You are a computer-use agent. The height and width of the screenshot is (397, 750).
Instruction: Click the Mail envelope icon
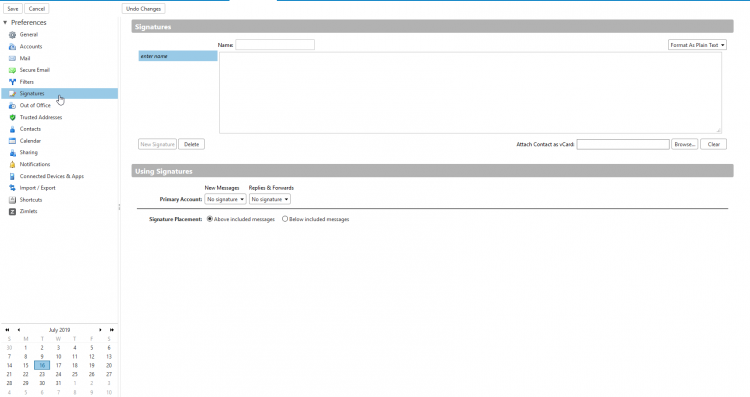tap(12, 58)
